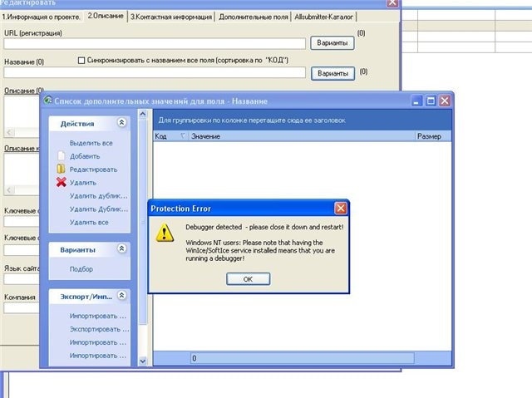Close the Список дополнительных значений window
Screen dimensions: 532x398
(x=445, y=101)
